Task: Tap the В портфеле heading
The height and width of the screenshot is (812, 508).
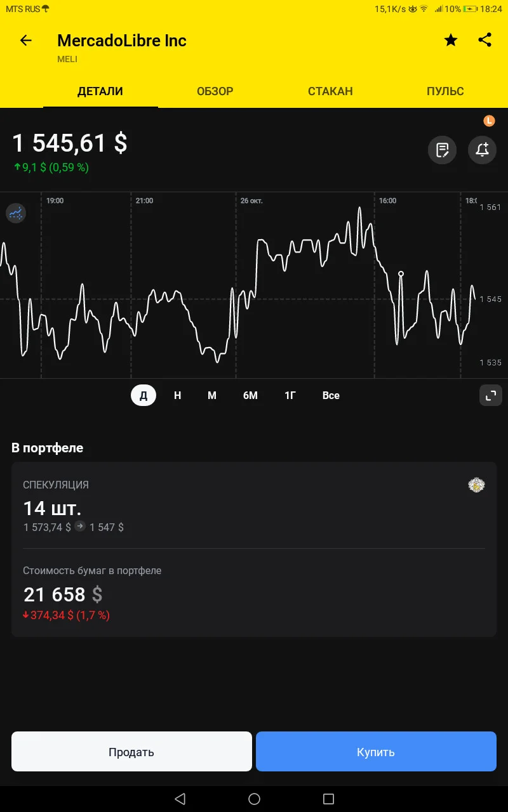Action: coord(48,448)
